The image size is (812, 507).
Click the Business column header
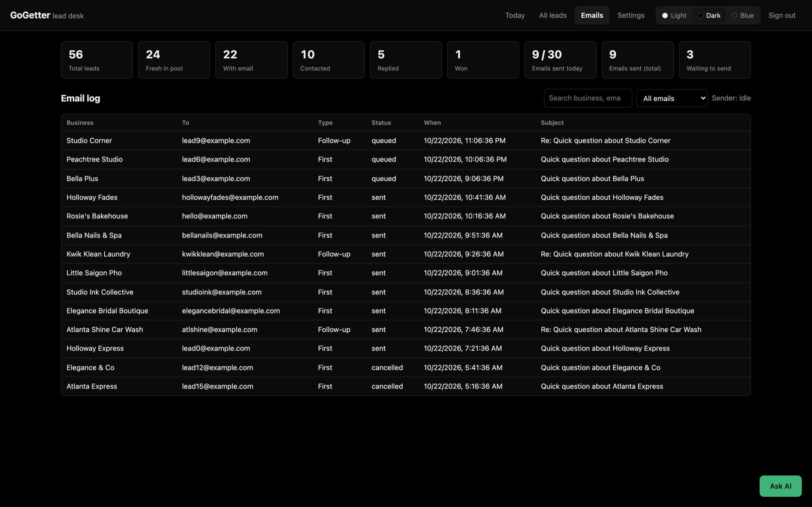(80, 122)
